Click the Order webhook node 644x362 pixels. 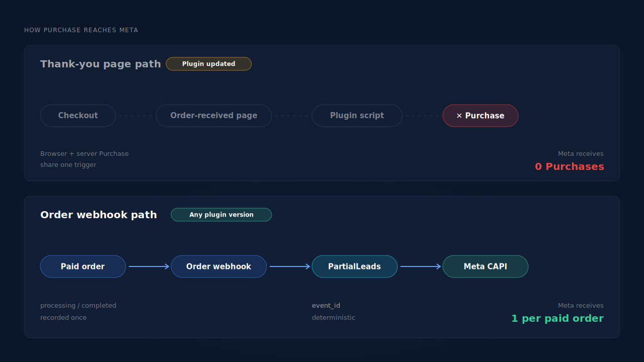[219, 266]
